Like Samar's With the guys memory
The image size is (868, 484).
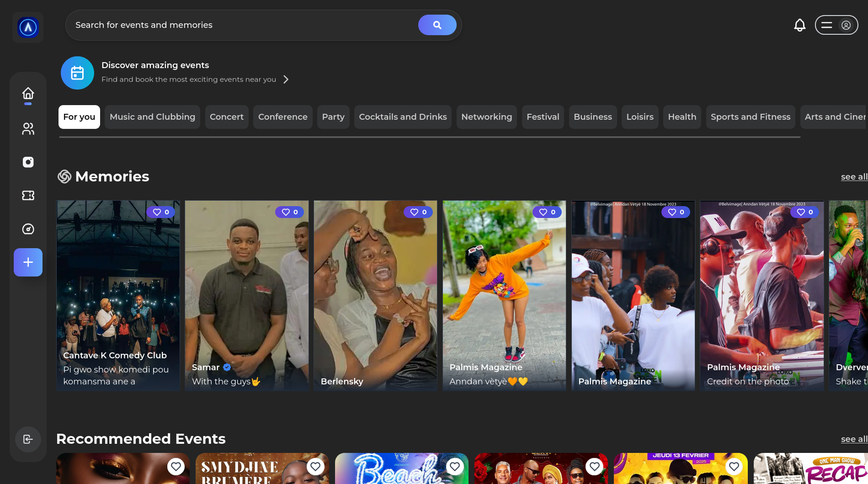click(x=289, y=212)
